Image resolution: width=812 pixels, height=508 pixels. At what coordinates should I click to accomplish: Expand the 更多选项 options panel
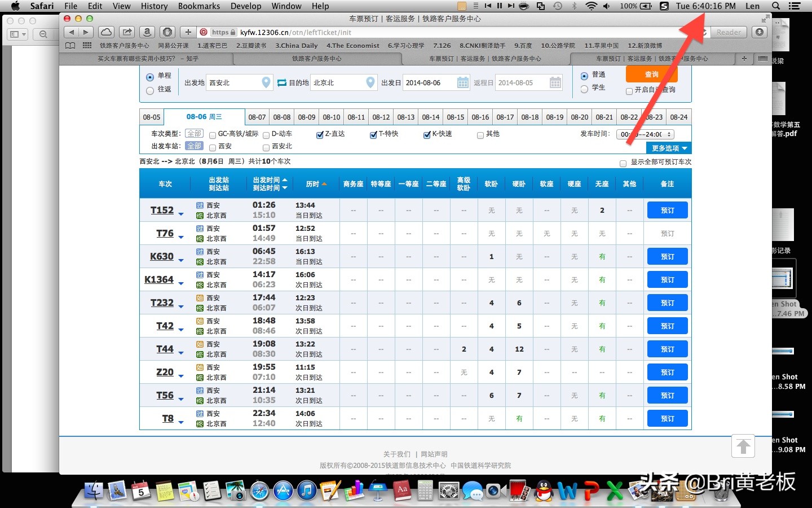click(x=669, y=148)
